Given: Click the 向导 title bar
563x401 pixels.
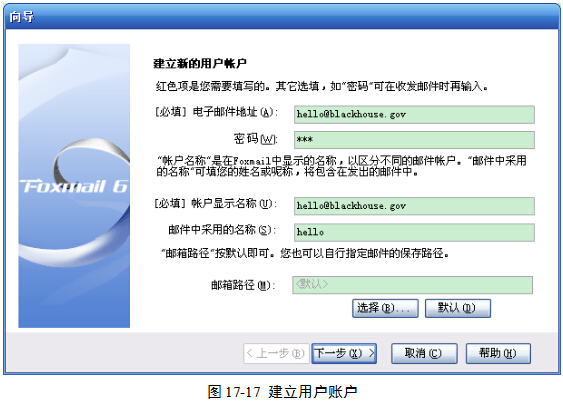Looking at the screenshot, I should pyautogui.click(x=282, y=17).
